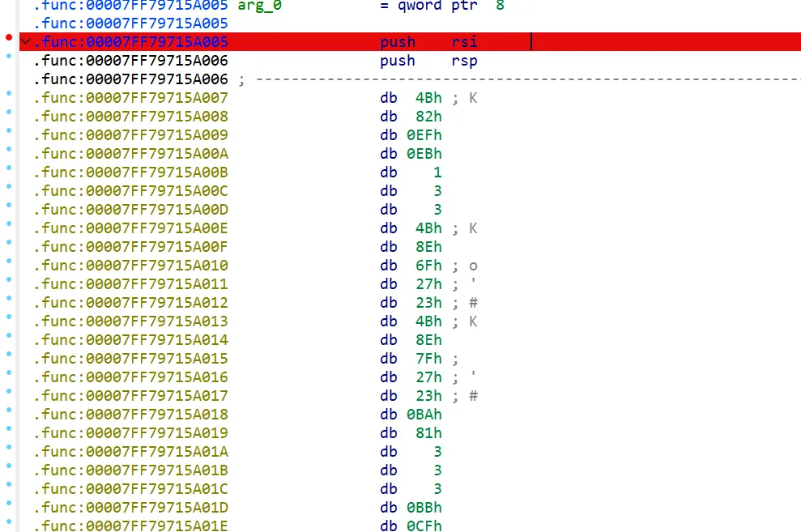Select the rsi operand in push instruction

click(x=465, y=42)
